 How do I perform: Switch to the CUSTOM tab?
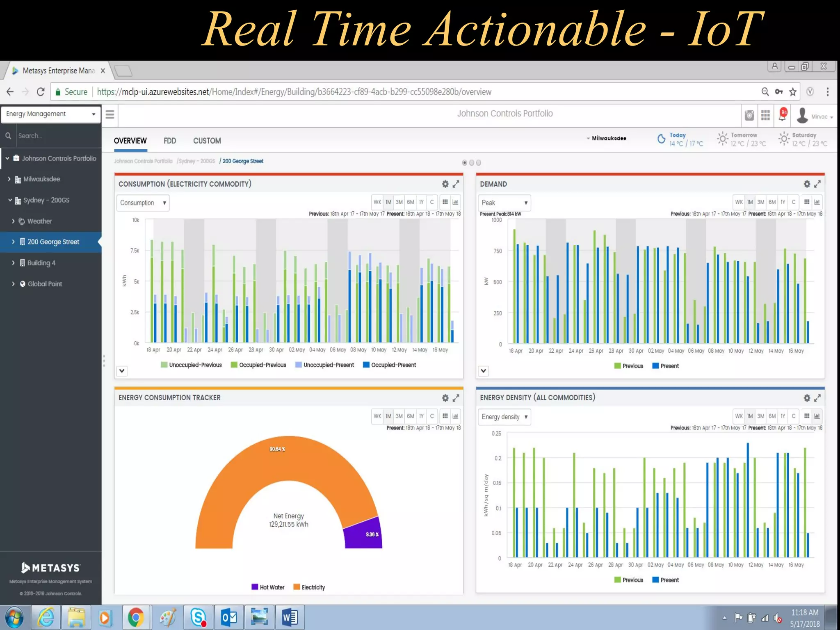207,141
